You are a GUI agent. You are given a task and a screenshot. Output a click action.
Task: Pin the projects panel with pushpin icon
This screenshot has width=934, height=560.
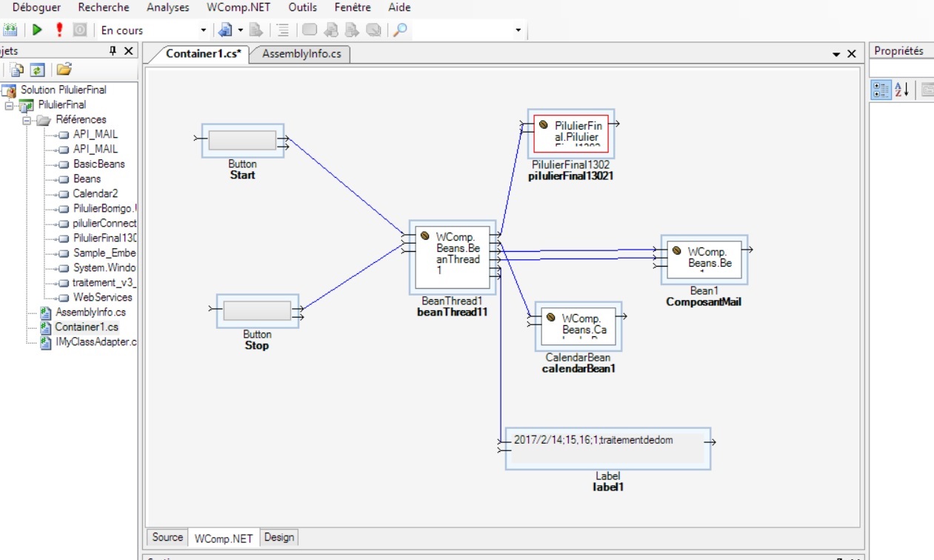click(113, 51)
